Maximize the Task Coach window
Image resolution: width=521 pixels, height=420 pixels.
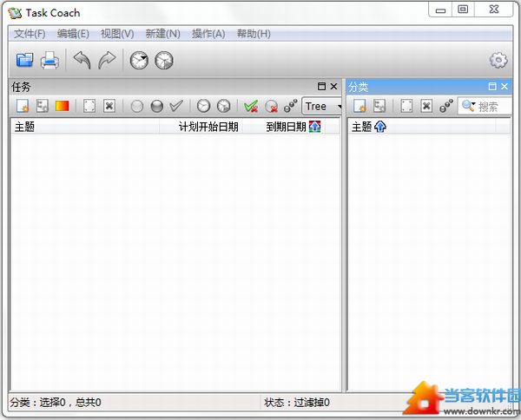(463, 10)
